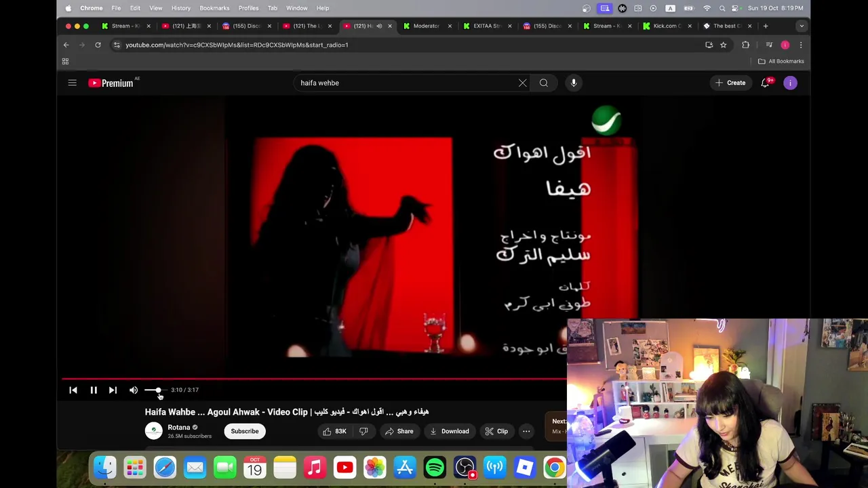Create a Clip of the video

pyautogui.click(x=496, y=431)
